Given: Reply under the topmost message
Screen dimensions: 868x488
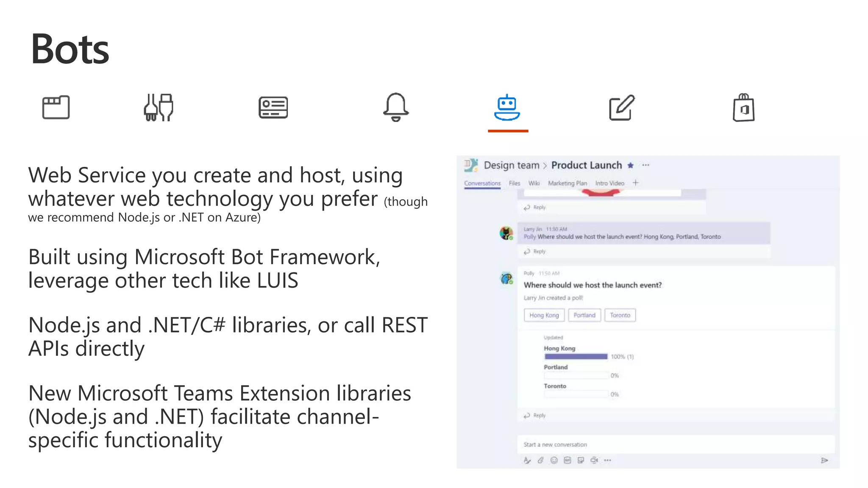Looking at the screenshot, I should [x=534, y=208].
